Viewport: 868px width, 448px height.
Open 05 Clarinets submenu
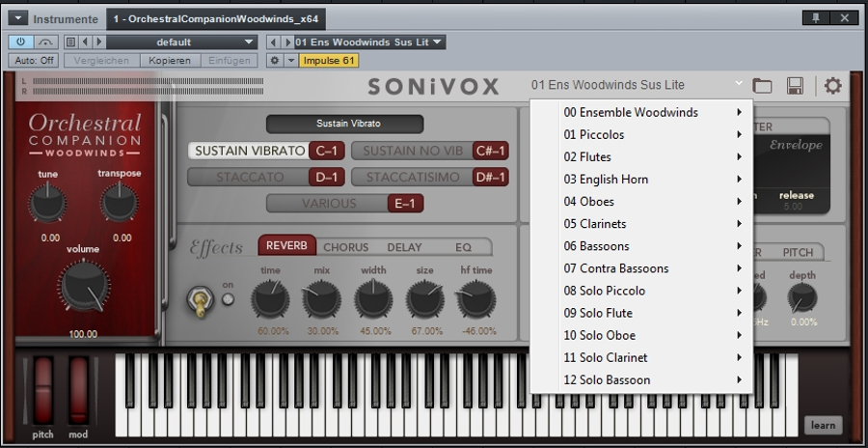point(641,224)
